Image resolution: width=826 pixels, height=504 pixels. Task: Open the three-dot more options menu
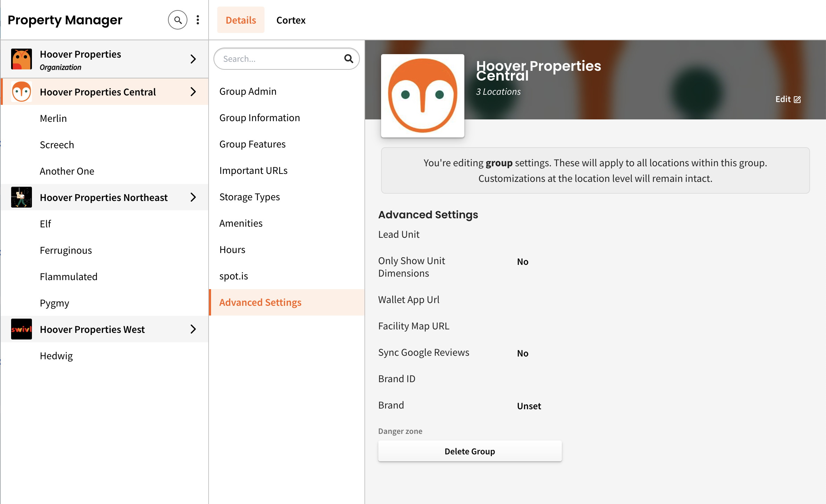coord(198,20)
